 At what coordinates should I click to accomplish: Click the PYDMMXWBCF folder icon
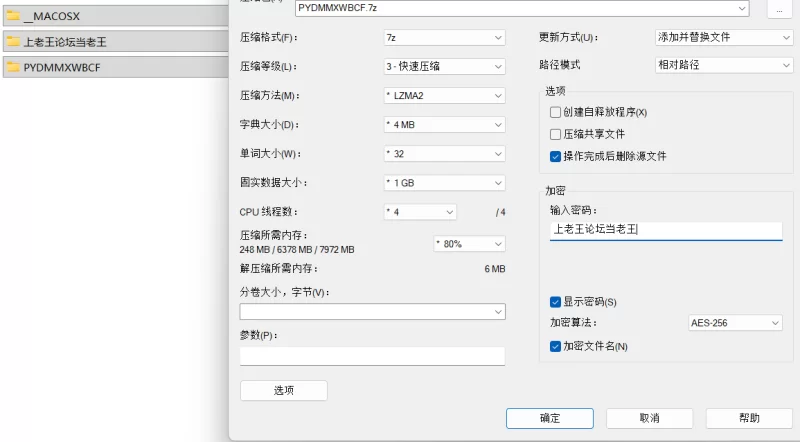coord(13,67)
